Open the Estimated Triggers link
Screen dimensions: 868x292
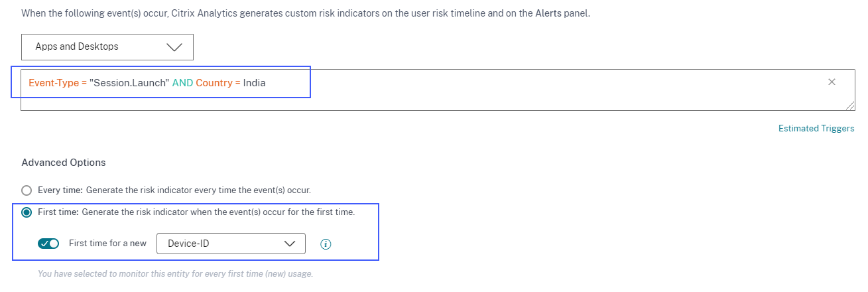tap(816, 129)
